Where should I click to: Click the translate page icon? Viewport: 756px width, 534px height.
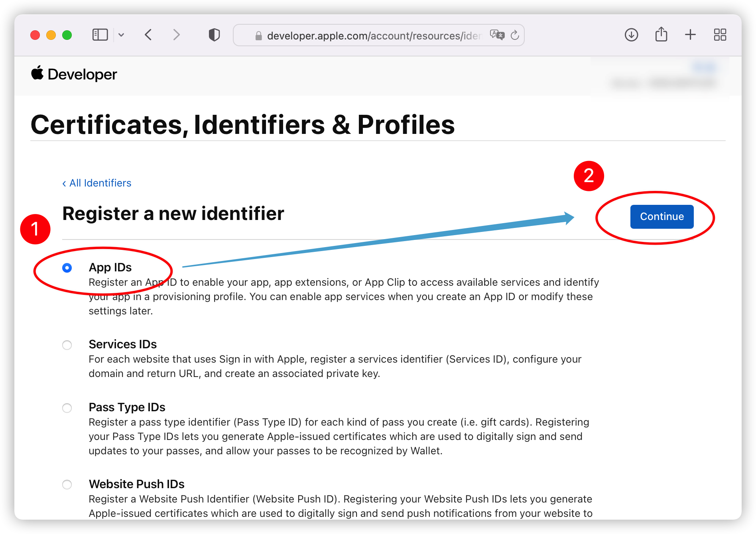click(497, 35)
